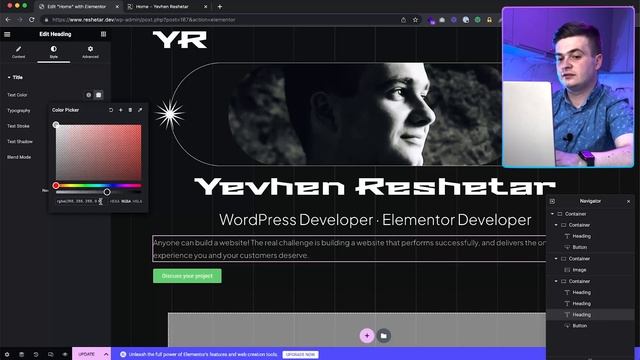Go forward in browser
Screen dimensions: 640x360
20,20
